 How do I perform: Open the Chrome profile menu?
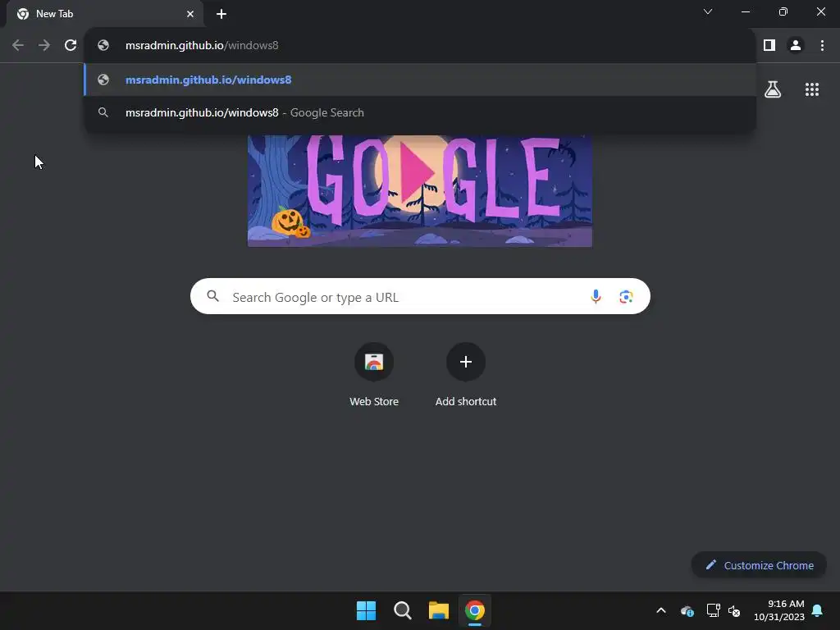pos(796,46)
